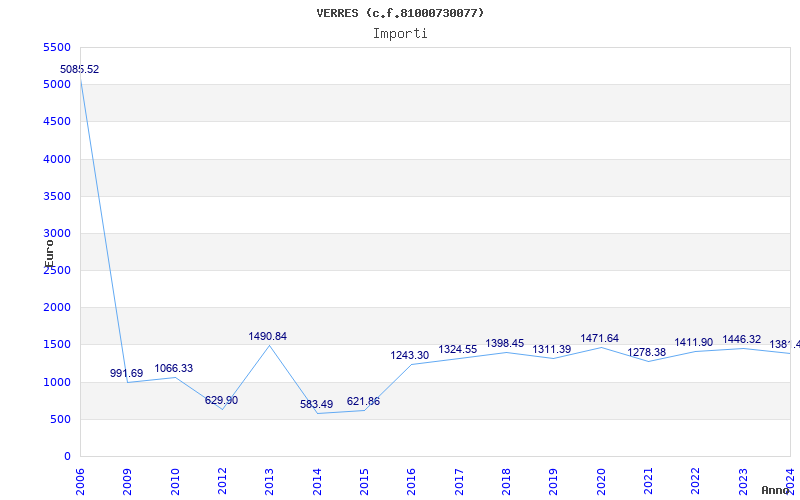
Task: Click the data label 5085.52
Action: [80, 69]
